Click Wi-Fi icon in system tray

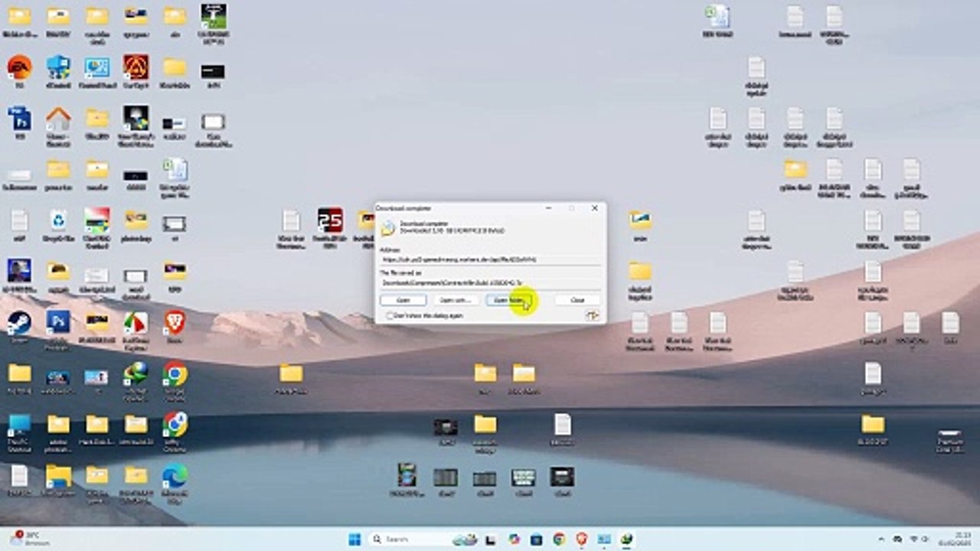pos(913,540)
